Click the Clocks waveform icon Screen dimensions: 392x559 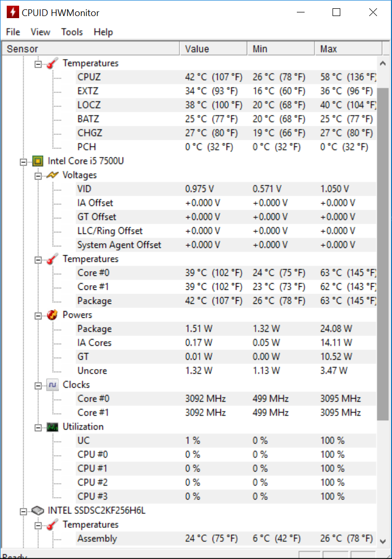(x=52, y=385)
